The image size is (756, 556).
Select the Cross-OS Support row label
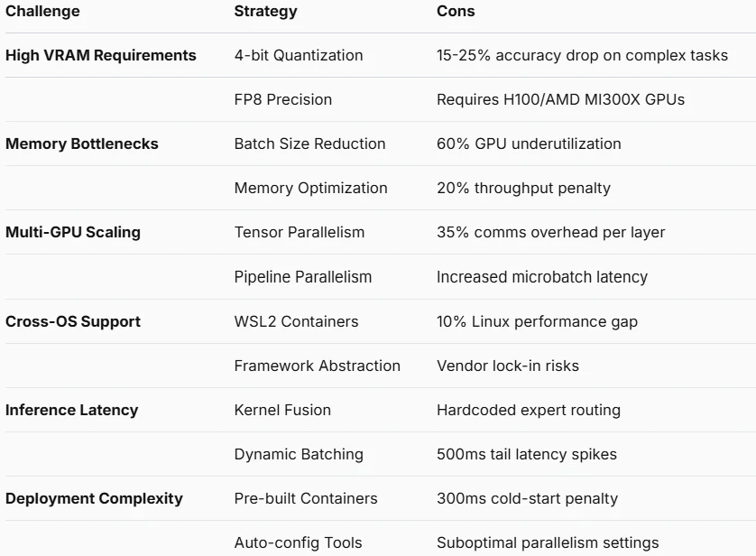[x=73, y=321]
